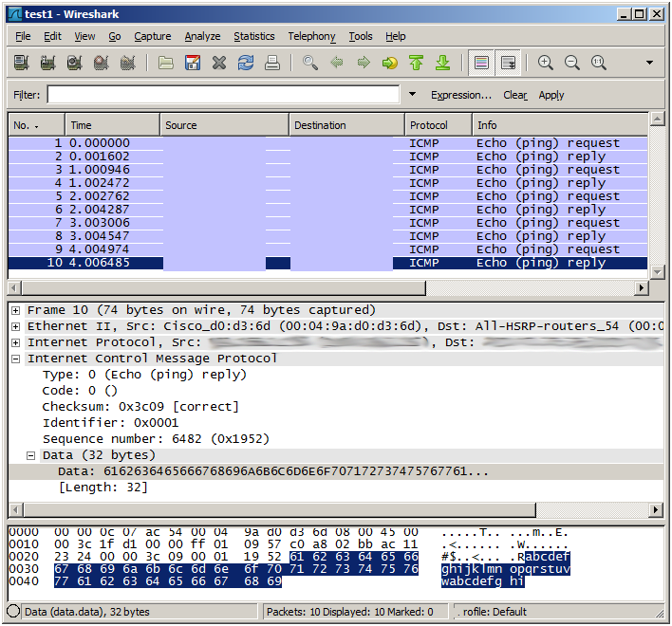Find a packet magnifier icon
Screen dimensions: 672x626
point(310,63)
